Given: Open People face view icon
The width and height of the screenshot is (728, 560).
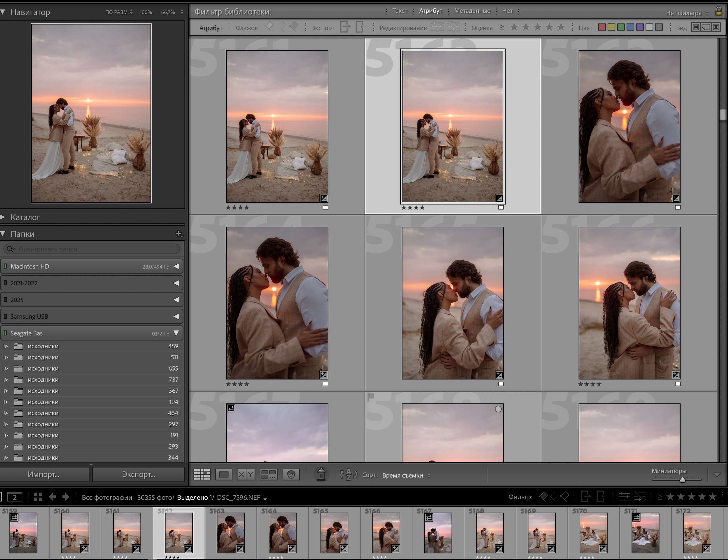Looking at the screenshot, I should (x=291, y=474).
